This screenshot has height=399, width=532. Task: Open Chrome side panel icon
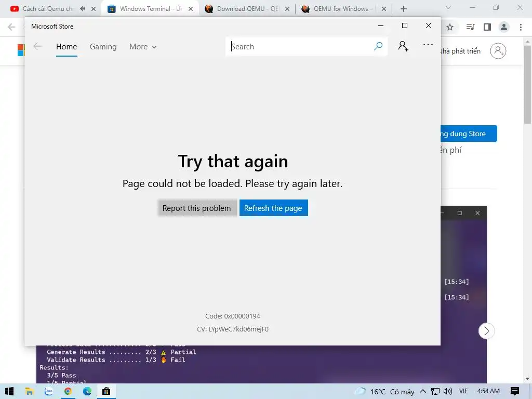(487, 27)
